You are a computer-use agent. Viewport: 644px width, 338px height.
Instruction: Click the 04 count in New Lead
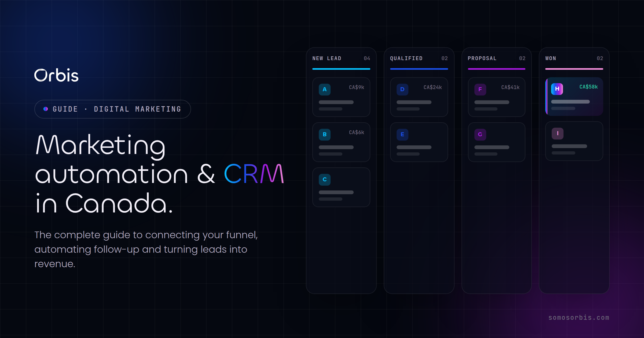367,58
